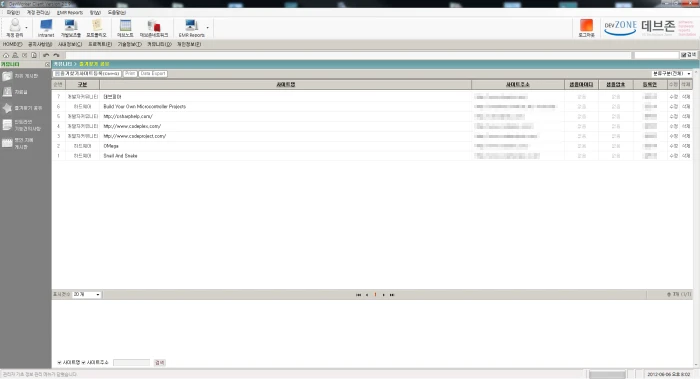Click the Print button
Viewport: 700px width, 379px height.
[x=130, y=74]
